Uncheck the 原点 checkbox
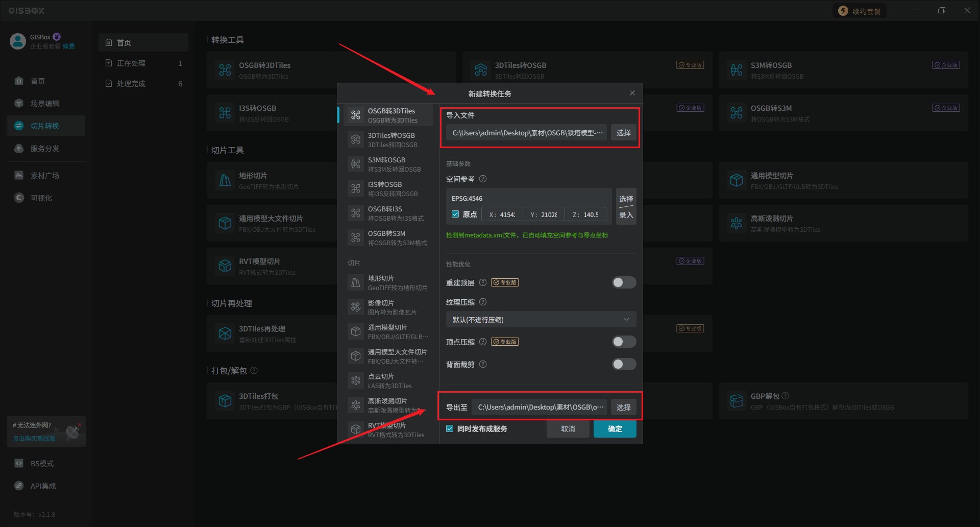The width and height of the screenshot is (980, 527). click(x=455, y=214)
